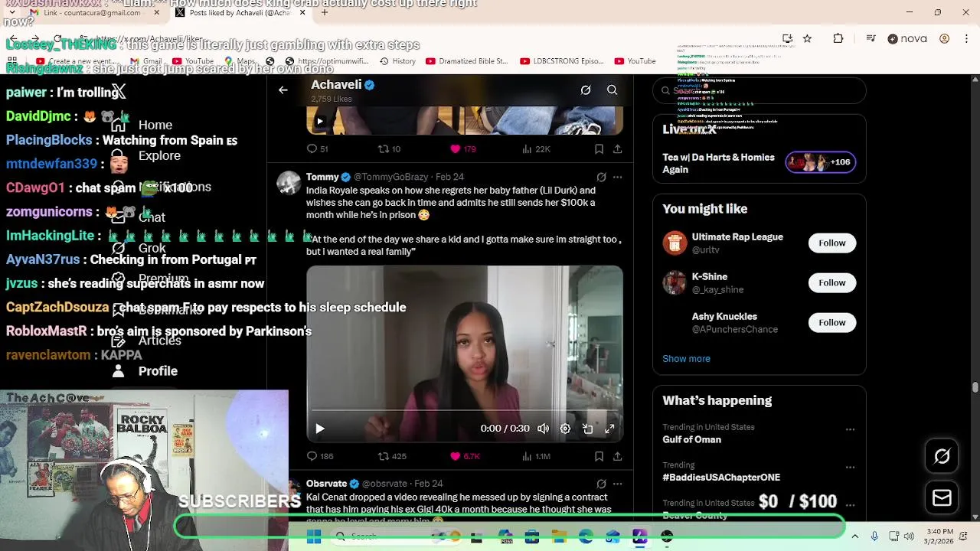The width and height of the screenshot is (980, 551).
Task: Share Tommy's India Royale post
Action: point(617,456)
